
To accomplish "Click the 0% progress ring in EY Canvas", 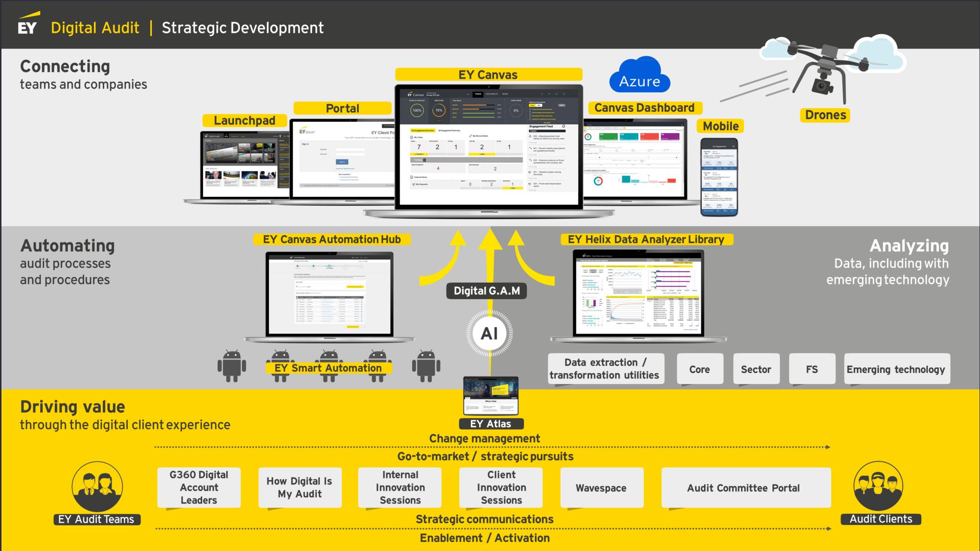I will (x=516, y=111).
